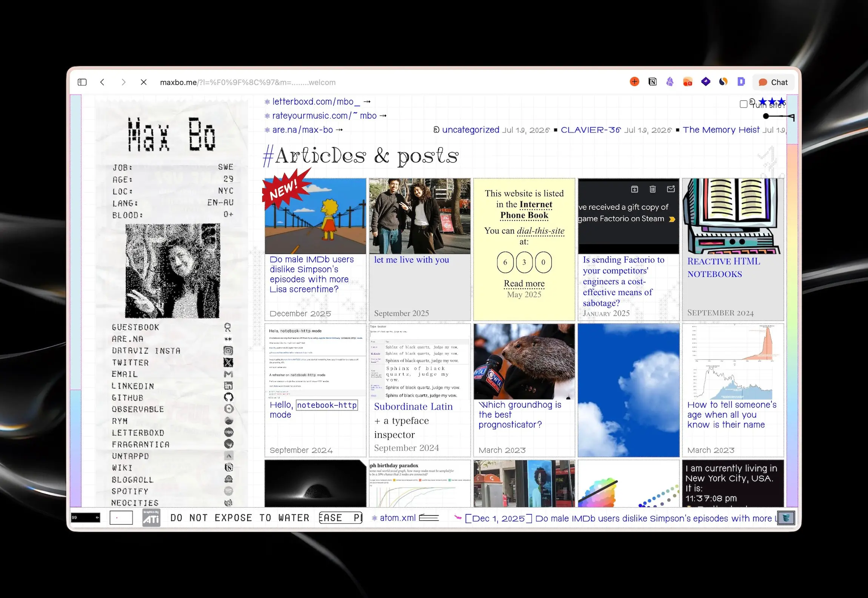Open the Untappd icon in sidebar
The height and width of the screenshot is (598, 868).
[228, 456]
